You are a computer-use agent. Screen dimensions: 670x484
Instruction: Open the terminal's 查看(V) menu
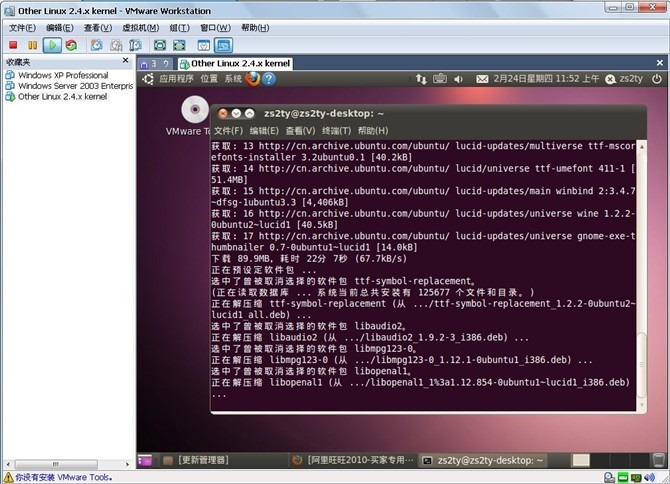point(300,131)
